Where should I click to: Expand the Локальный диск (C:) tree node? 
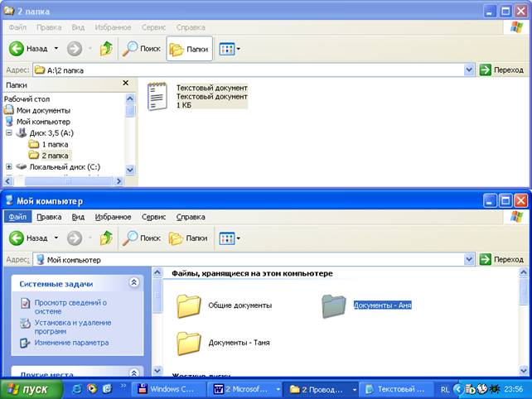[x=9, y=166]
